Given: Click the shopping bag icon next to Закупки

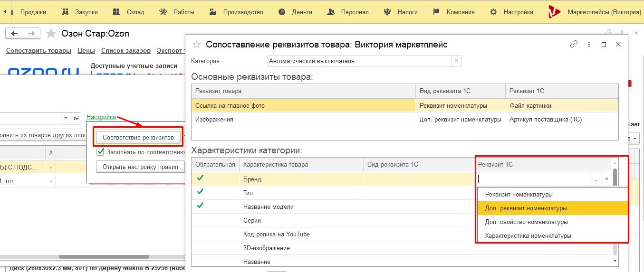Looking at the screenshot, I should (x=66, y=12).
